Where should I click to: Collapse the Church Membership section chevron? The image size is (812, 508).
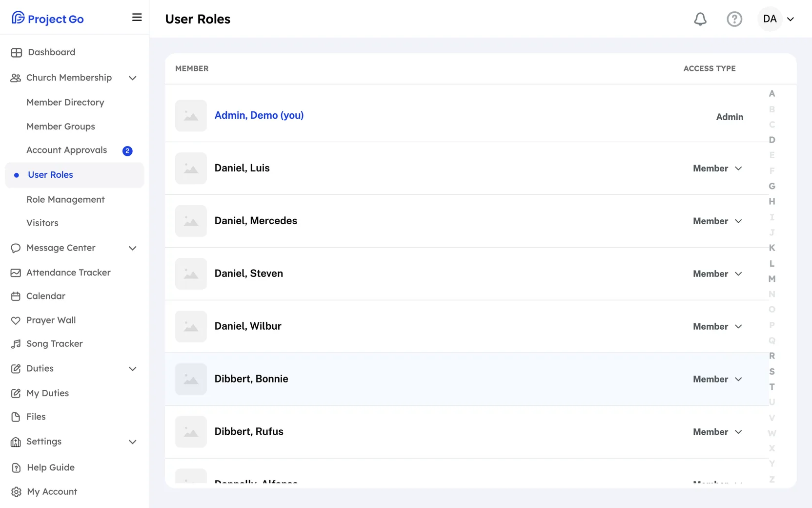133,78
